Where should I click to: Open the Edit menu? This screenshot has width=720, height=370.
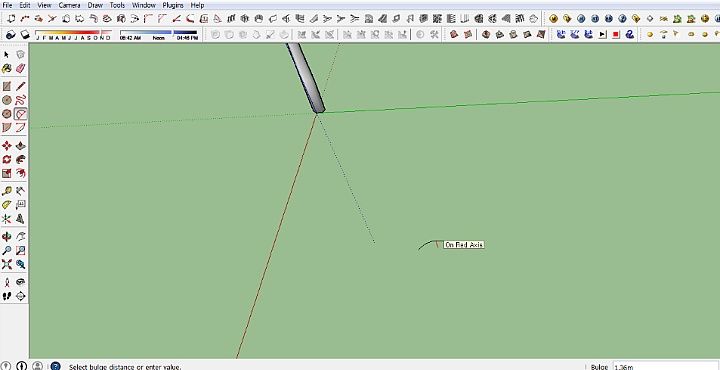point(25,5)
